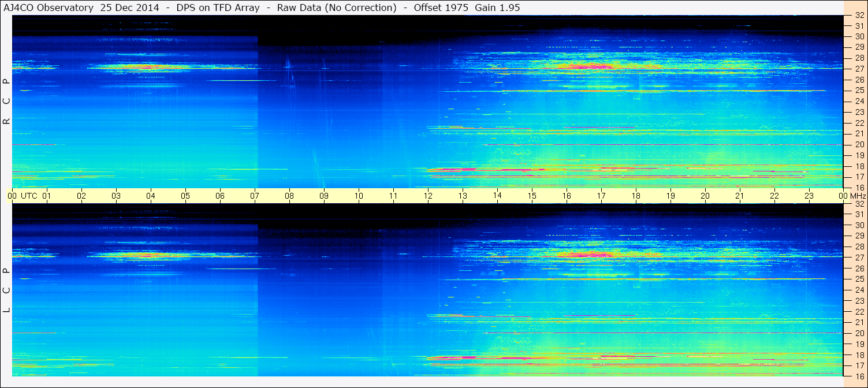Click the 30 frequency tick in RCP panel

tap(859, 36)
